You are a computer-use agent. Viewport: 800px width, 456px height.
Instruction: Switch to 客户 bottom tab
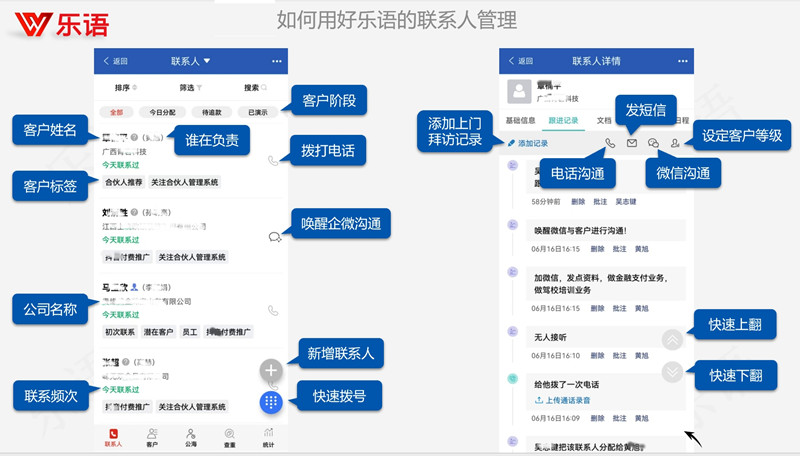(152, 438)
